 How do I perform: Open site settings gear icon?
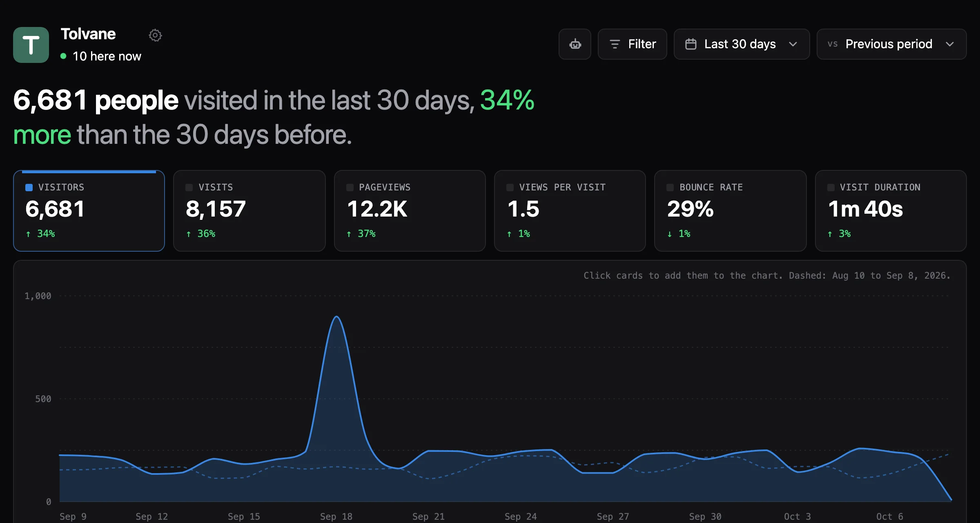[155, 35]
